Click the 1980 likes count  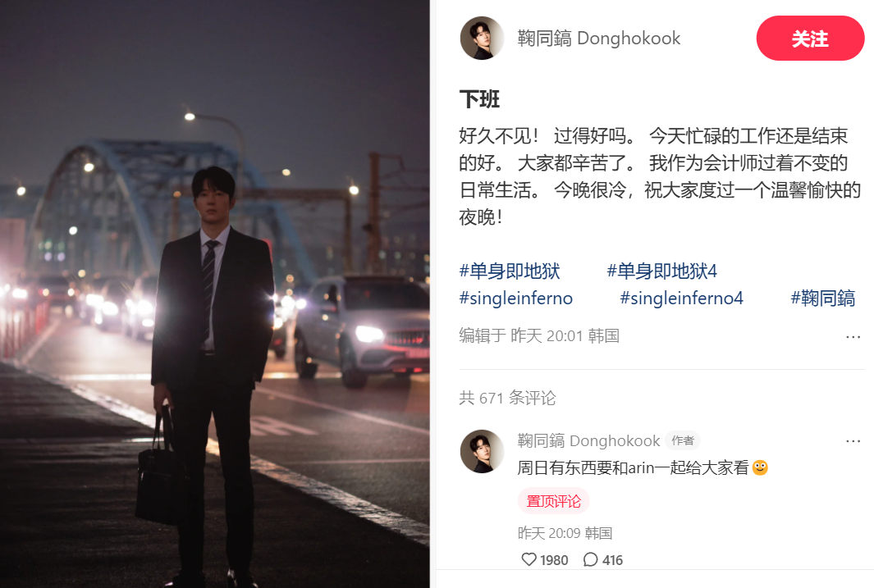pyautogui.click(x=553, y=560)
